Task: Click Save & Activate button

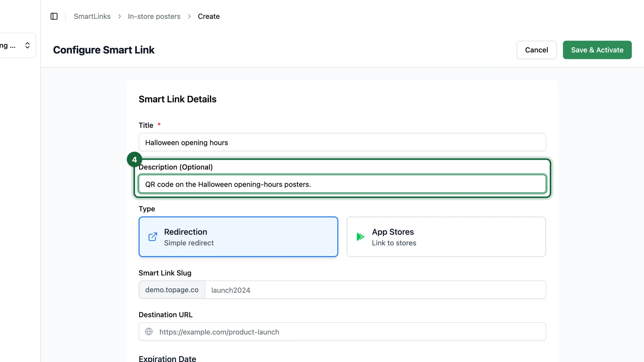Action: 597,50
